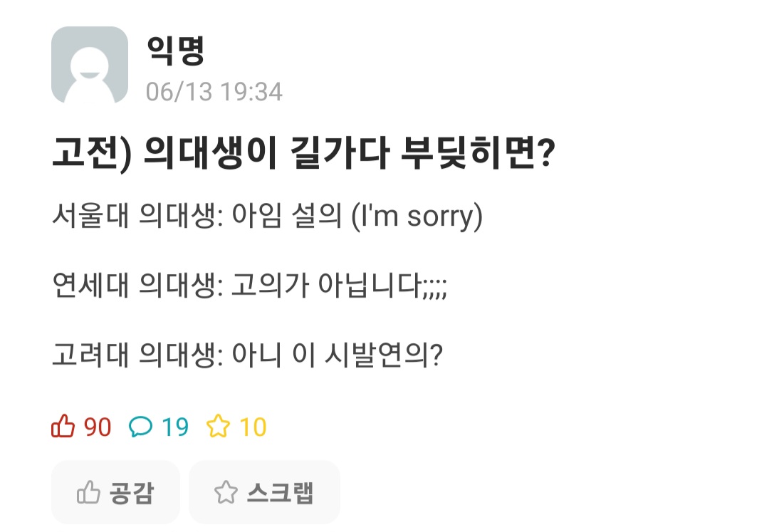Click the 연세대 의대생 line of text
Image resolution: width=769 pixels, height=532 pixels.
click(x=250, y=285)
